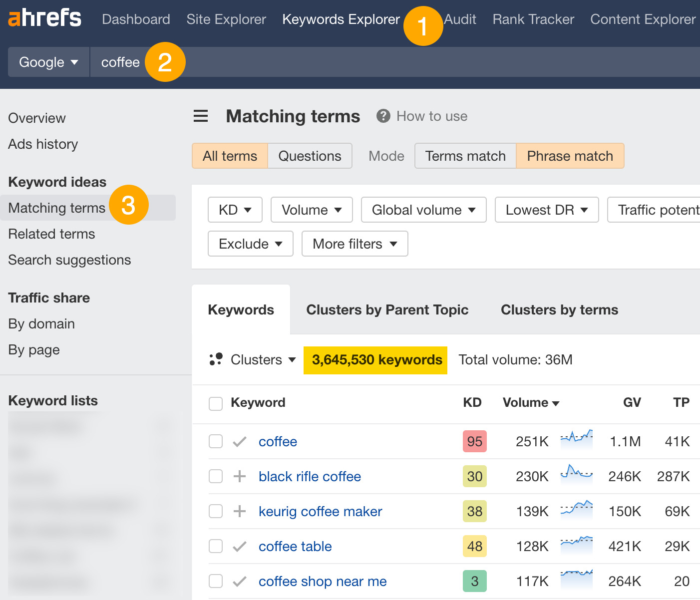Click the Ahrefs logo

(x=44, y=18)
